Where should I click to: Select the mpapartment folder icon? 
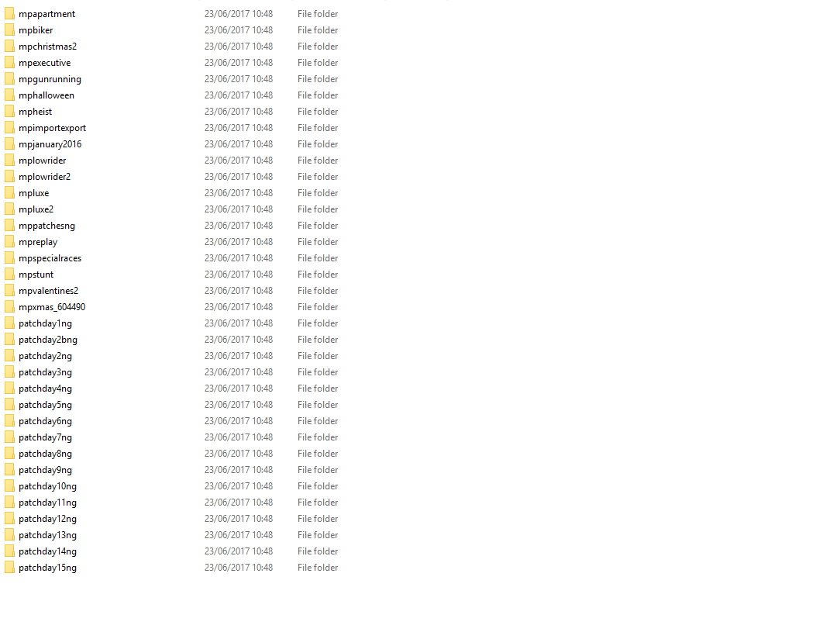9,14
